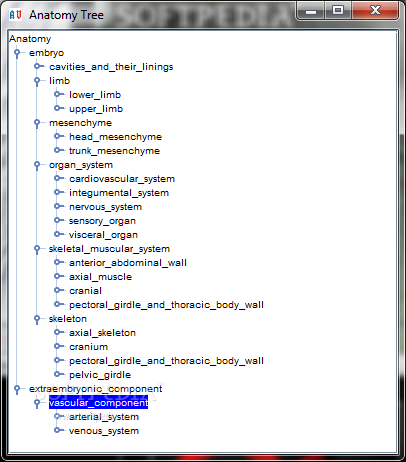Select pectoral_girdle_and_thoracic_body_wall under skeleton
The width and height of the screenshot is (406, 462).
tap(166, 361)
